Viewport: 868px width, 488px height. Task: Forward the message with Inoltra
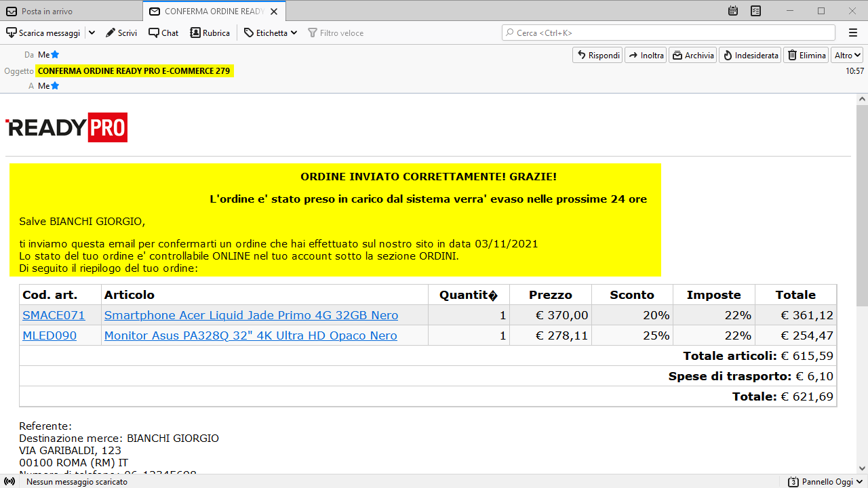[646, 56]
